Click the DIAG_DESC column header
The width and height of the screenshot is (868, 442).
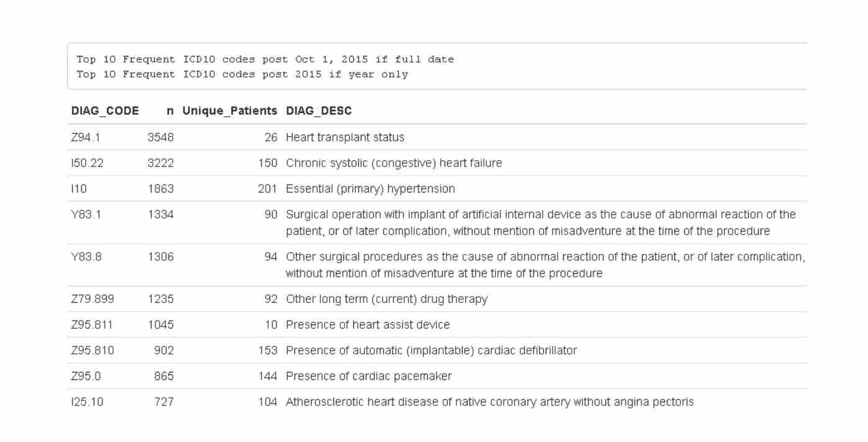(x=319, y=112)
